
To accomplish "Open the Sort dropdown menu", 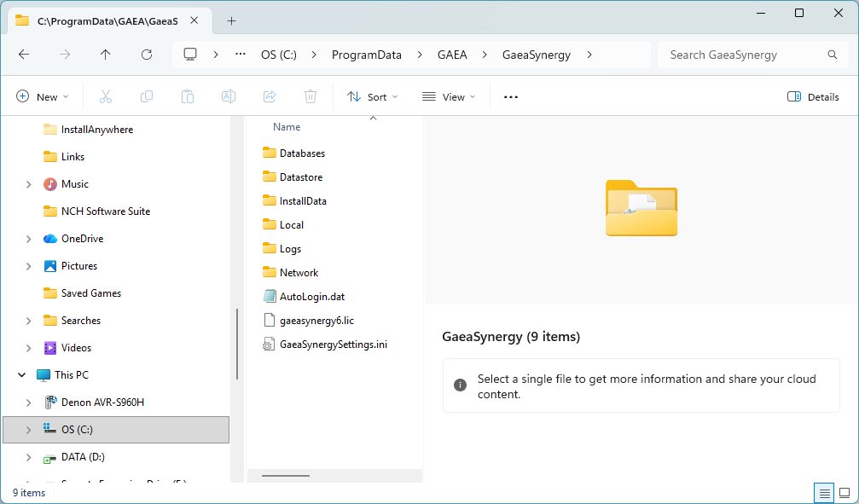I will [x=373, y=97].
